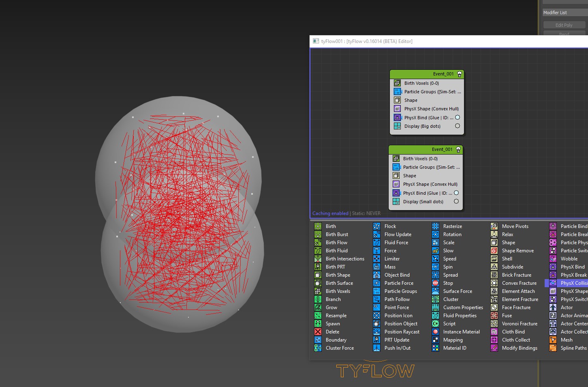
Task: Click the Edit Poly modifier button
Action: click(x=564, y=25)
